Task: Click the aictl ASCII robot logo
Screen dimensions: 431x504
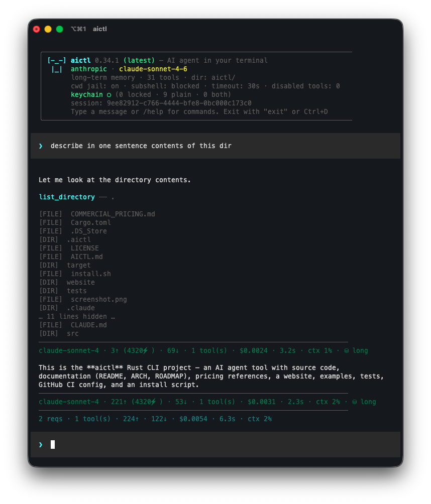Action: click(x=57, y=65)
